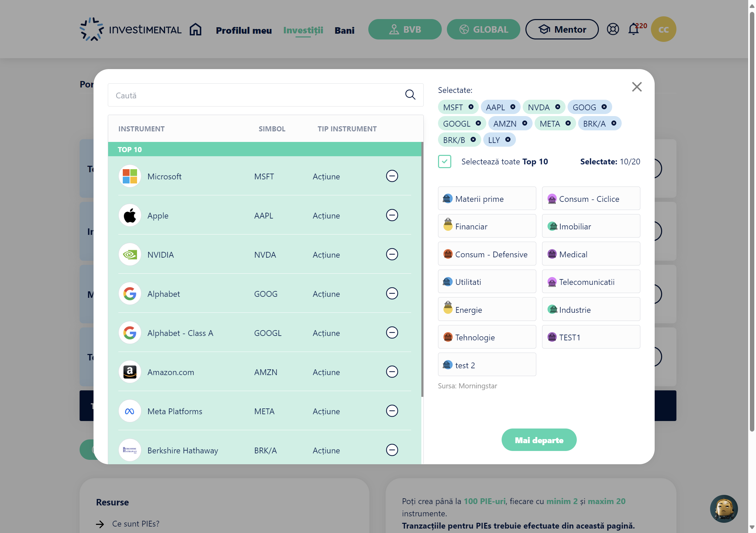The width and height of the screenshot is (756, 533).
Task: Open the CC user avatar menu
Action: [x=663, y=29]
